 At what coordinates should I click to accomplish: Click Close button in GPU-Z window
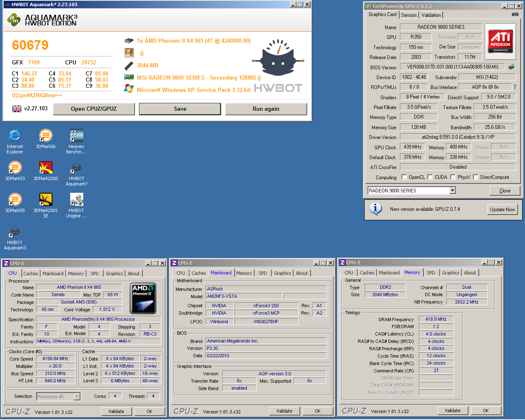click(505, 191)
